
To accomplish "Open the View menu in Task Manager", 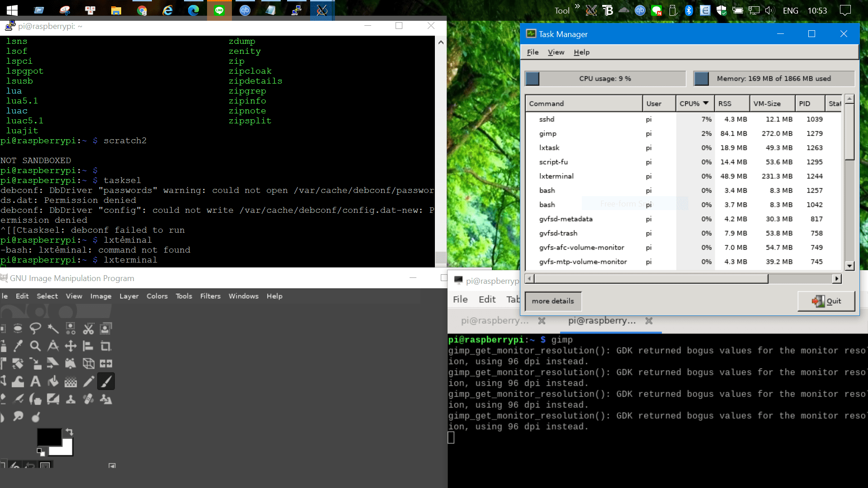I will tap(556, 52).
